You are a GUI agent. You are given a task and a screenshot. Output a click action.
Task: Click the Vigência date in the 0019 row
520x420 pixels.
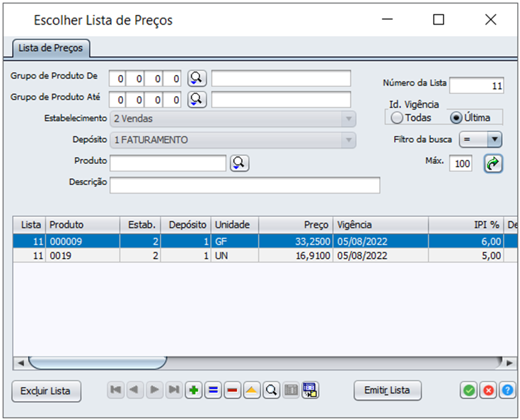(381, 255)
